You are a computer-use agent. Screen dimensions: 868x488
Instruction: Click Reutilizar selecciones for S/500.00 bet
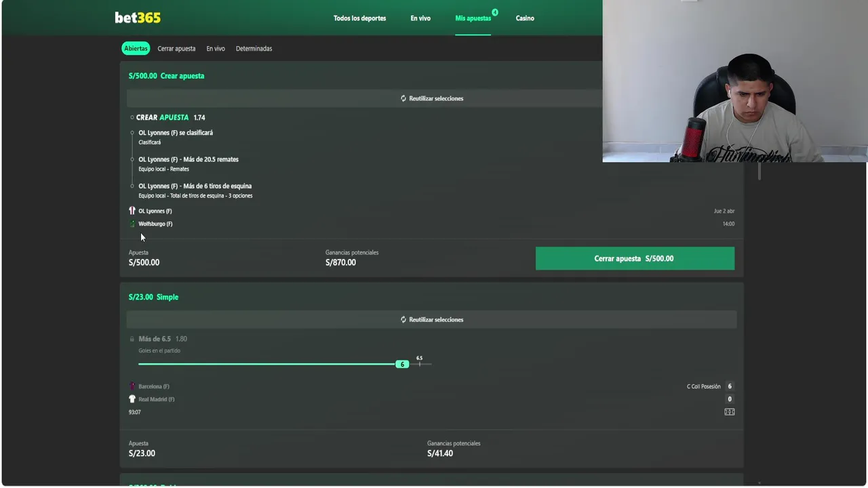coord(431,98)
